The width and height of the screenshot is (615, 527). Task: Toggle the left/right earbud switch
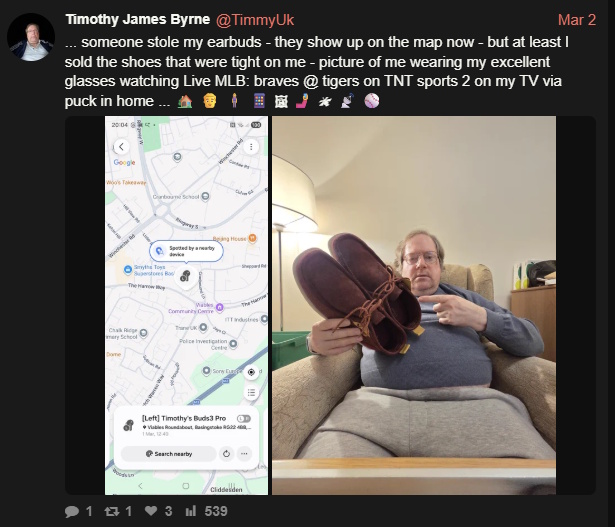click(x=244, y=418)
